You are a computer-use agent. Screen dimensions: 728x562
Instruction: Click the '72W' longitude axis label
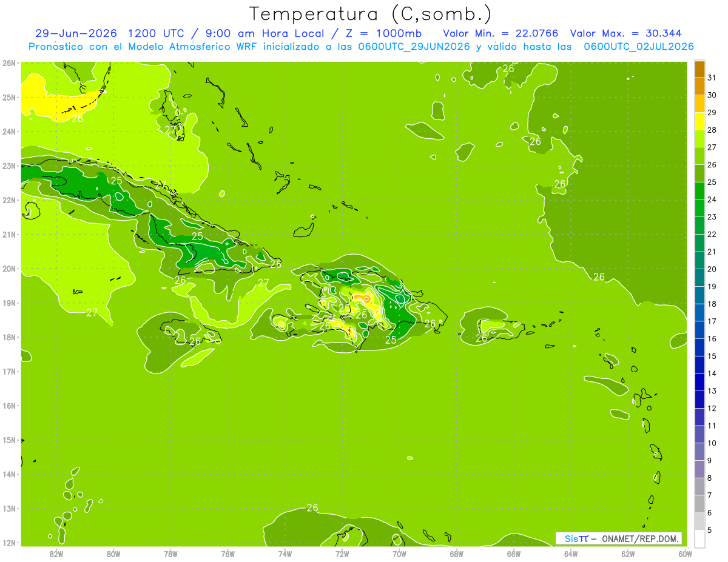point(342,554)
